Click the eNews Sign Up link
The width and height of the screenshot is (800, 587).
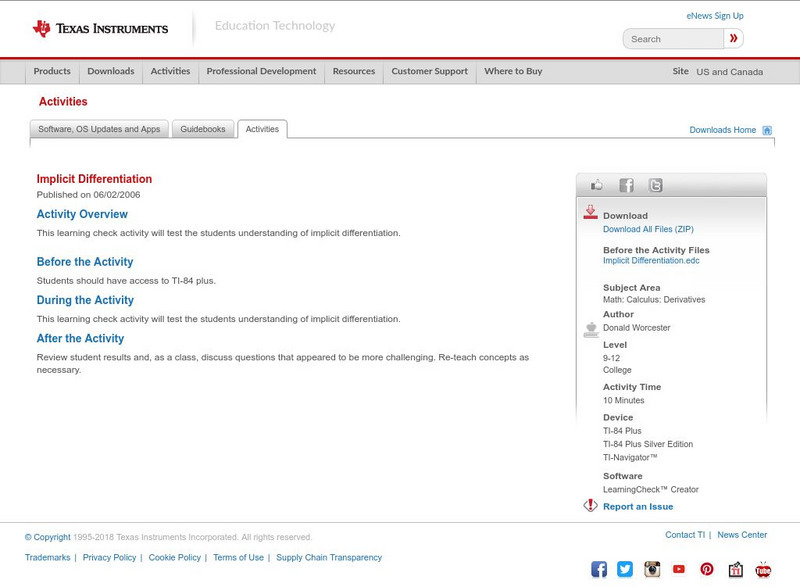715,16
